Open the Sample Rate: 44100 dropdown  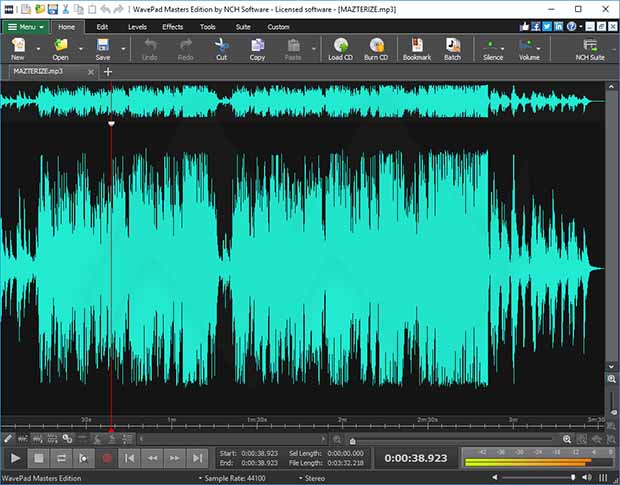point(232,478)
